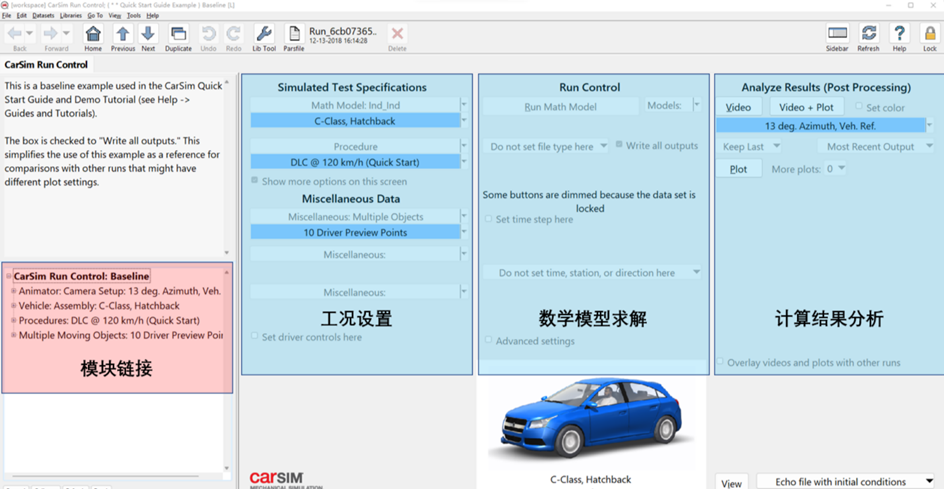Screen dimensions: 944x489
Task: Go to the Home screen icon
Action: point(93,34)
